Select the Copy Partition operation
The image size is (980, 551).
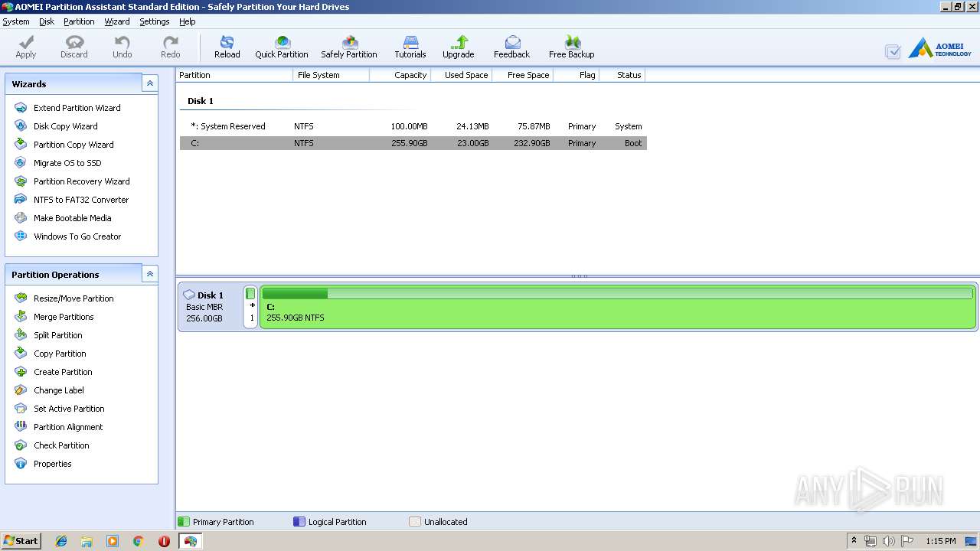60,354
